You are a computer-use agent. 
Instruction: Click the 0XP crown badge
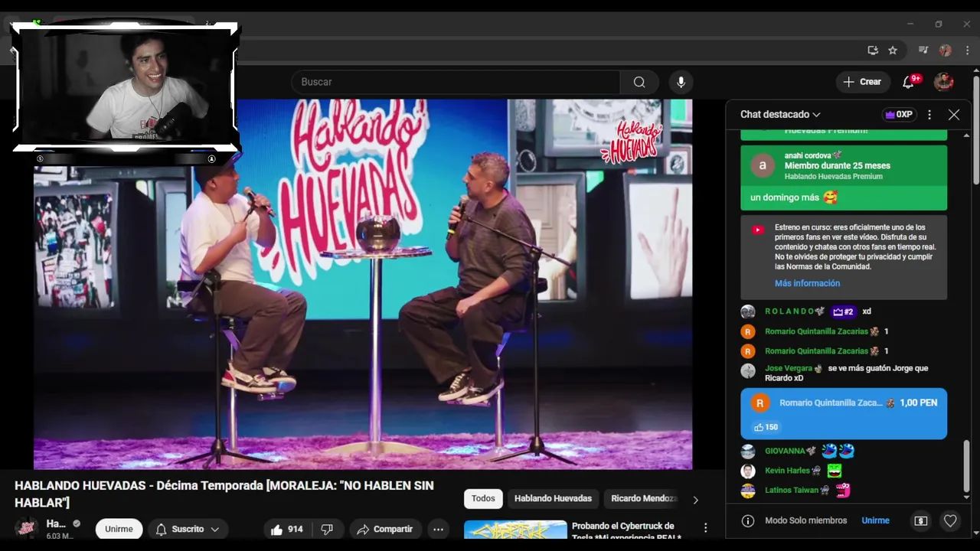(x=900, y=115)
